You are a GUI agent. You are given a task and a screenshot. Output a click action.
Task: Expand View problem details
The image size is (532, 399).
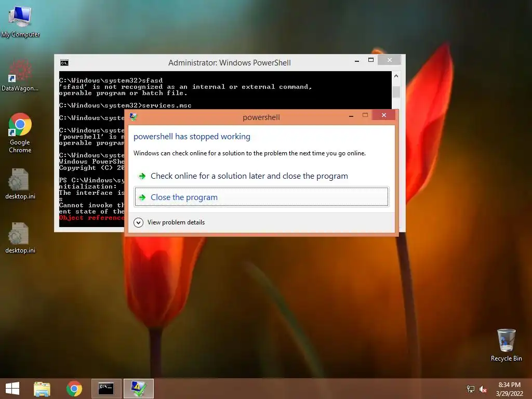click(x=169, y=222)
